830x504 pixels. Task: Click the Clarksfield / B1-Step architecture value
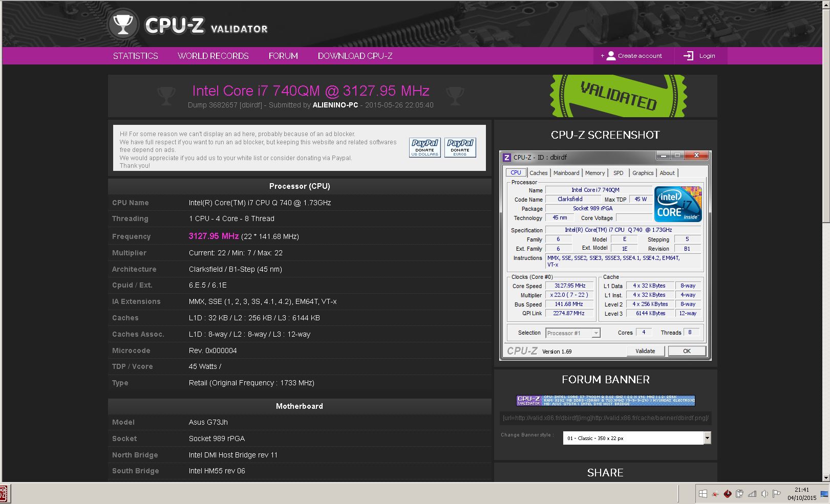tap(236, 269)
